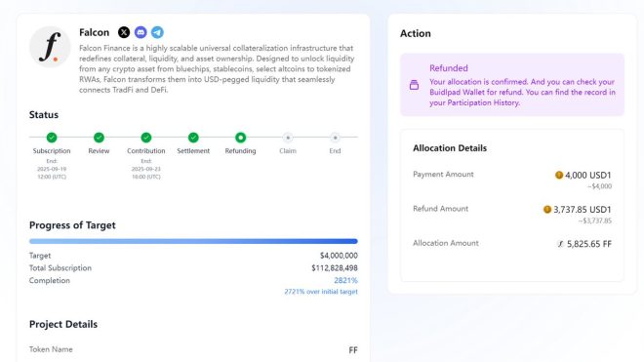
Task: Click the 2821% completion value
Action: [345, 280]
